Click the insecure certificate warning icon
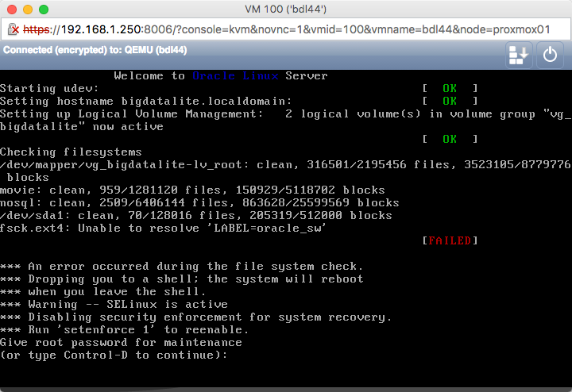Image resolution: width=572 pixels, height=392 pixels. click(14, 29)
